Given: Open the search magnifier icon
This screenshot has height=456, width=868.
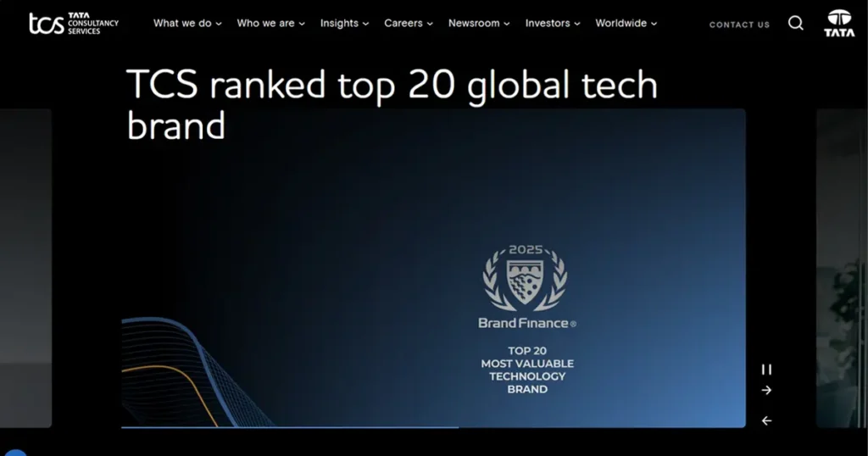Looking at the screenshot, I should click(795, 24).
